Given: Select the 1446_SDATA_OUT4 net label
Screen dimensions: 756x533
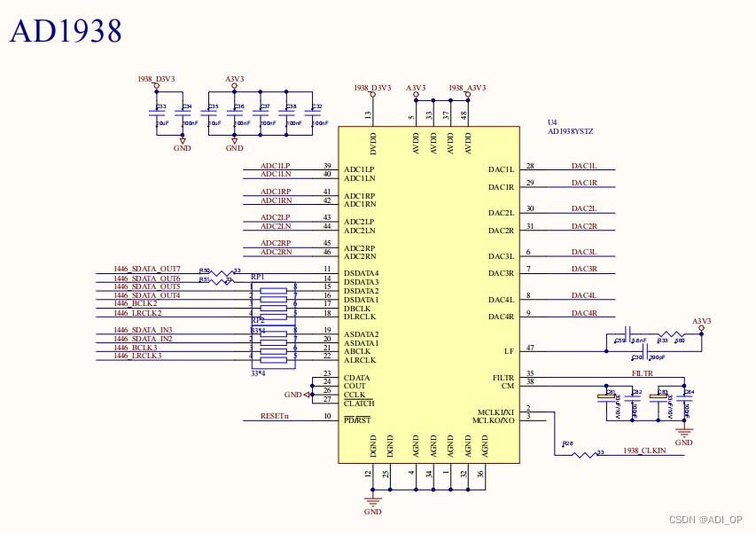Looking at the screenshot, I should (x=147, y=295).
